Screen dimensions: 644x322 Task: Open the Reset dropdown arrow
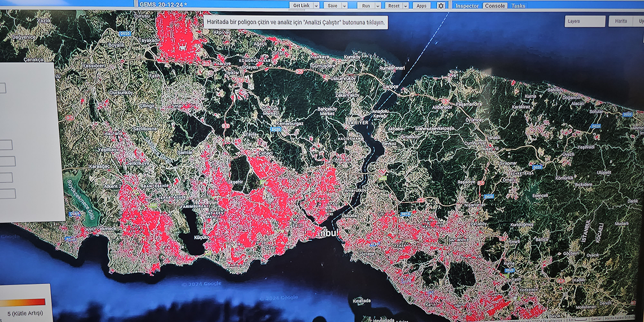coord(406,6)
